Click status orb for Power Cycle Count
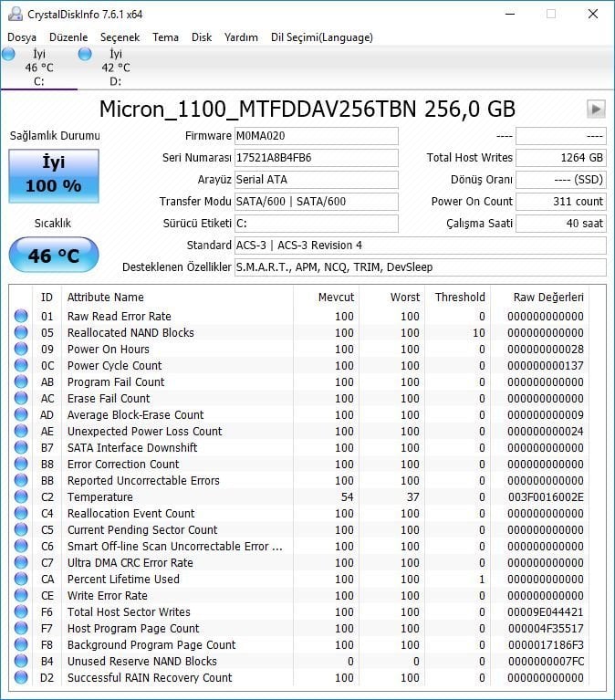615x700 pixels. [21, 365]
